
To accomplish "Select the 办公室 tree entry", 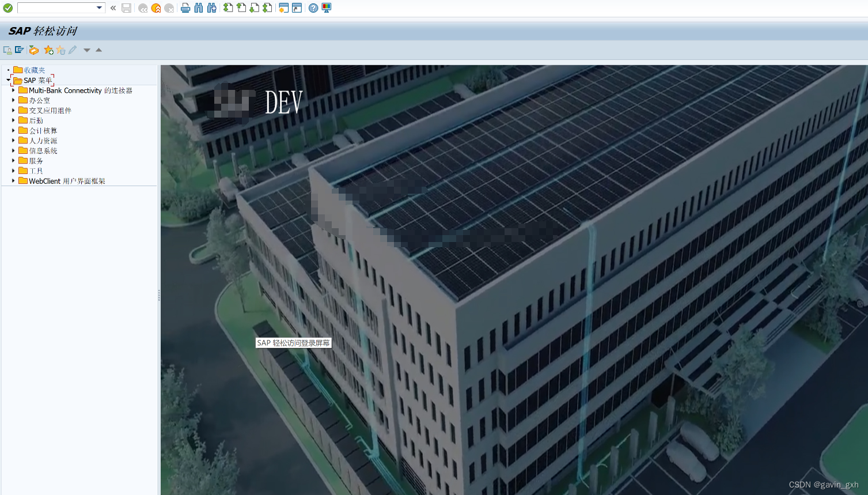I will tap(35, 100).
